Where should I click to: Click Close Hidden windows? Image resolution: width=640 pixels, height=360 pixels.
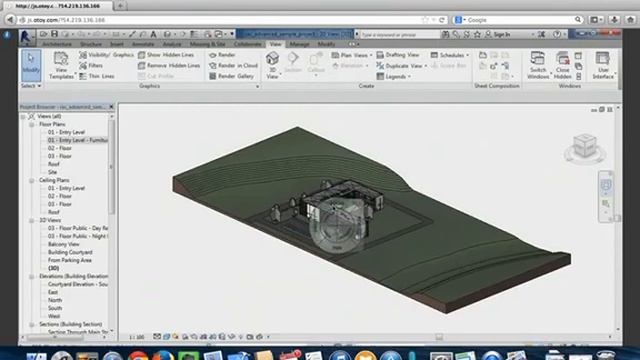click(562, 65)
